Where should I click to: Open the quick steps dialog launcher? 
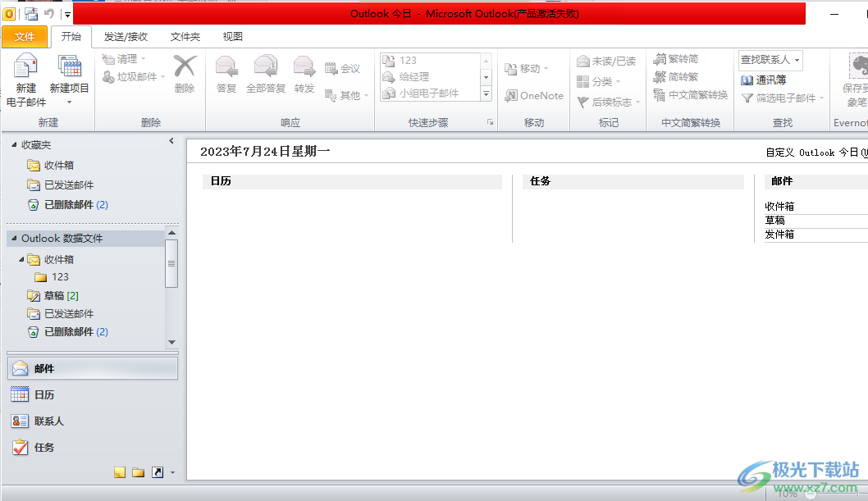coord(490,122)
